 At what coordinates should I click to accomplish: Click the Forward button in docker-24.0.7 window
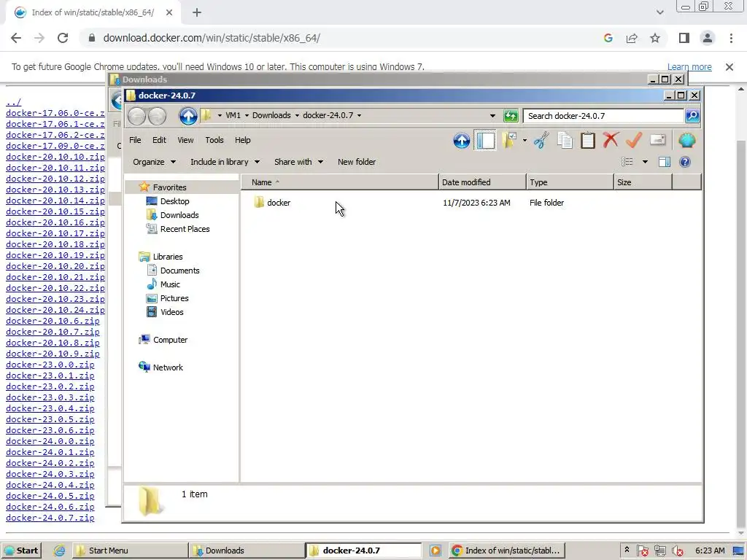point(158,116)
